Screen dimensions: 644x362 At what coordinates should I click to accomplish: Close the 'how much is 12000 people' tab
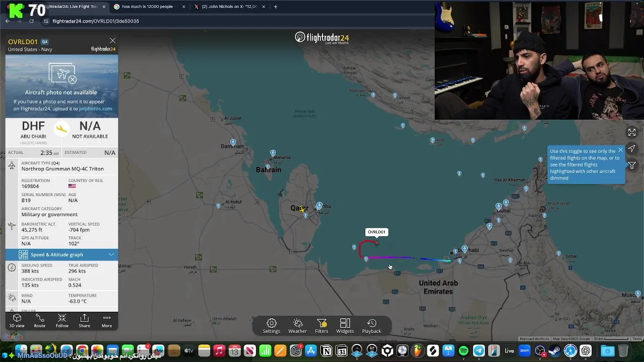(183, 7)
